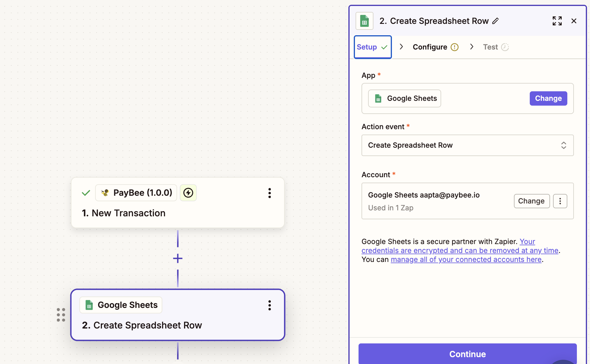The width and height of the screenshot is (590, 364).
Task: Follow the manage connected accounts link
Action: [466, 260]
